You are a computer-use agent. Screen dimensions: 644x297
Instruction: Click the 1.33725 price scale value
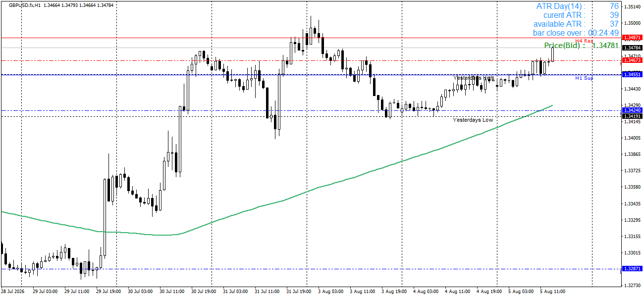click(x=633, y=171)
